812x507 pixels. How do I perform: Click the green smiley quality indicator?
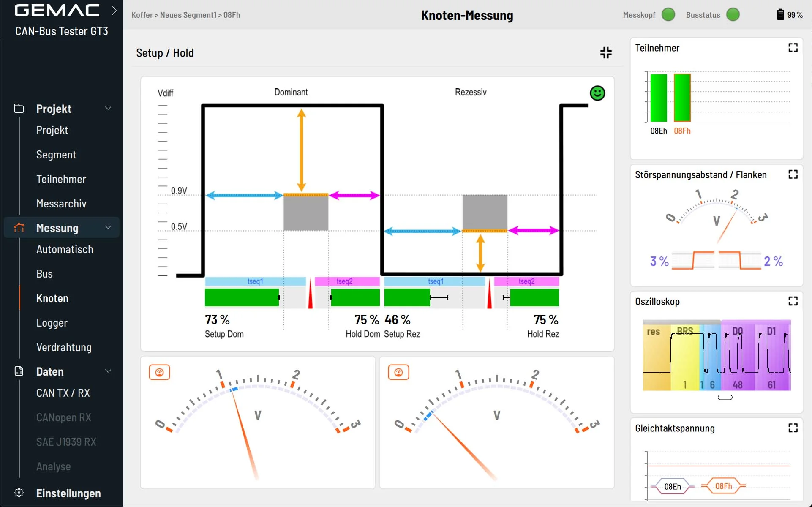point(597,93)
